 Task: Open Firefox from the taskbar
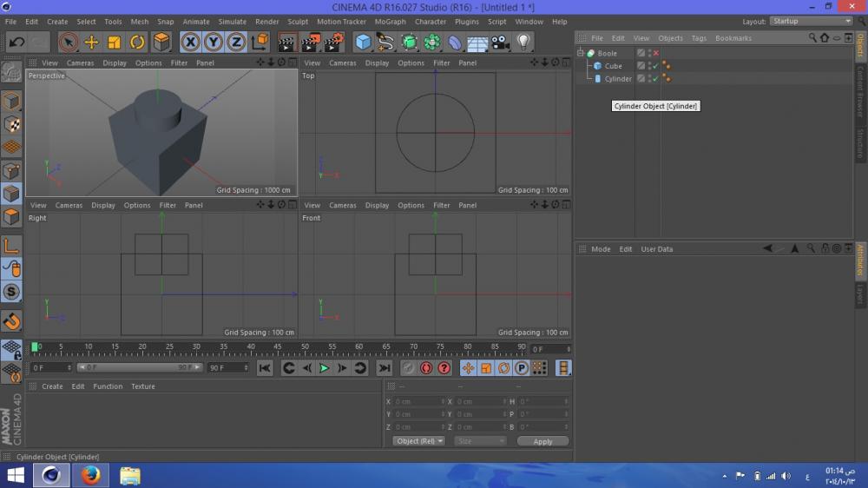[x=90, y=475]
